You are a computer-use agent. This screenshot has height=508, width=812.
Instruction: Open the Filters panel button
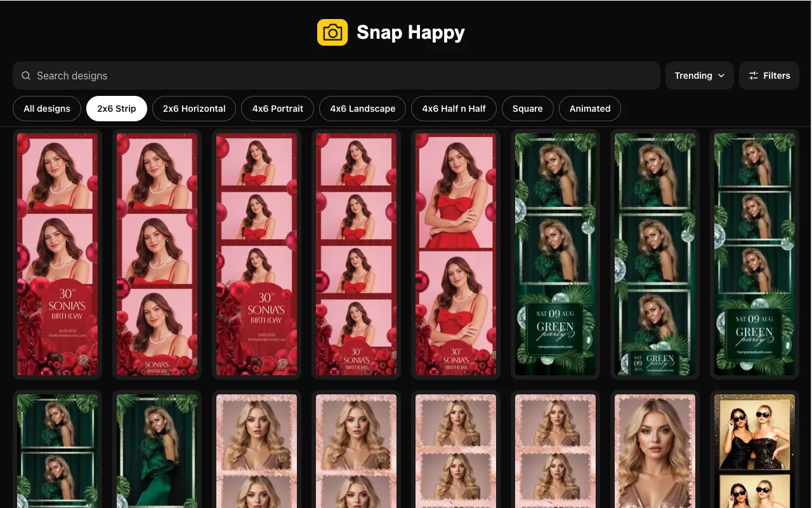769,76
